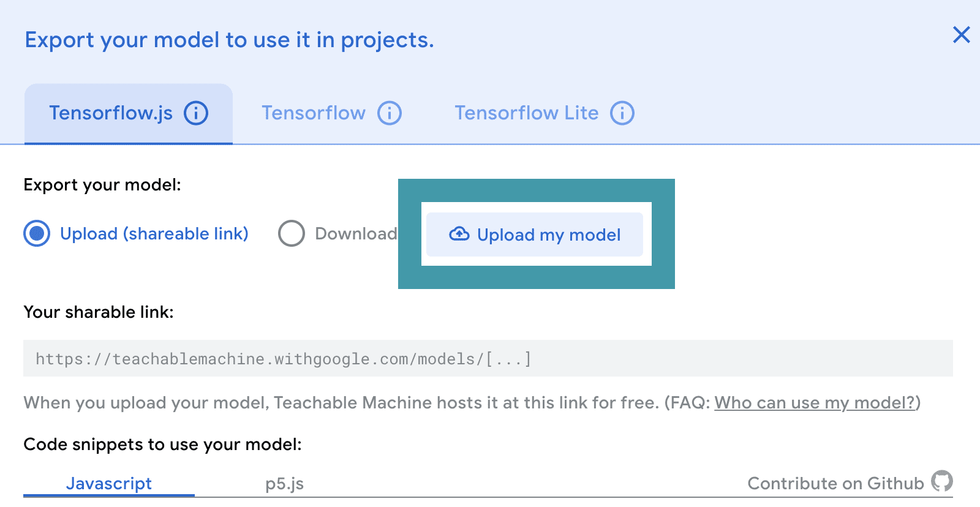The image size is (980, 507).
Task: Open the 'Who can use my model?' FAQ
Action: (815, 403)
